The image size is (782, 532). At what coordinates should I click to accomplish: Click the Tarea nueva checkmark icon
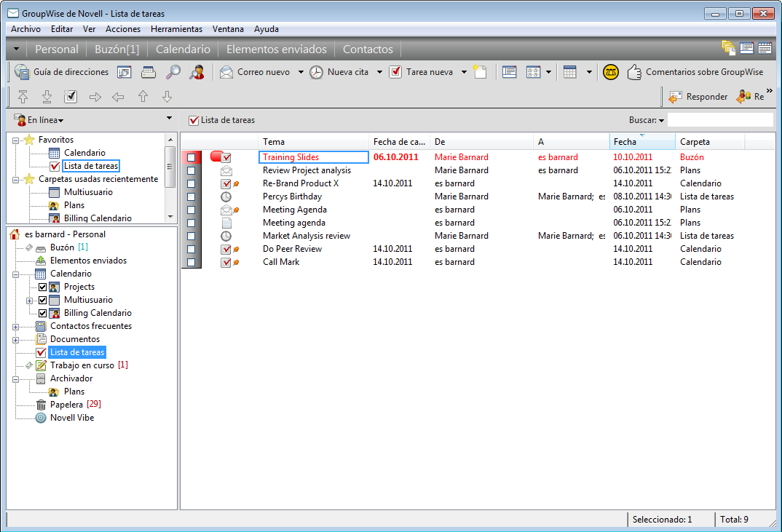[395, 72]
